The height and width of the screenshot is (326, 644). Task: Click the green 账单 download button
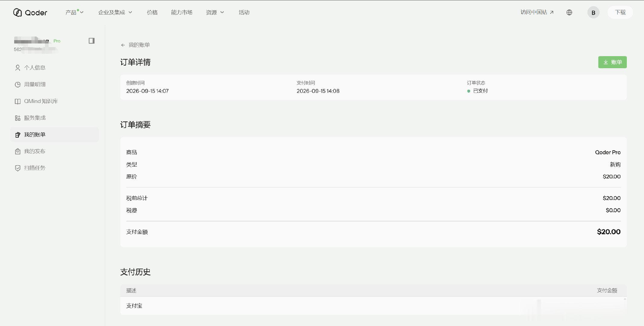(x=612, y=62)
